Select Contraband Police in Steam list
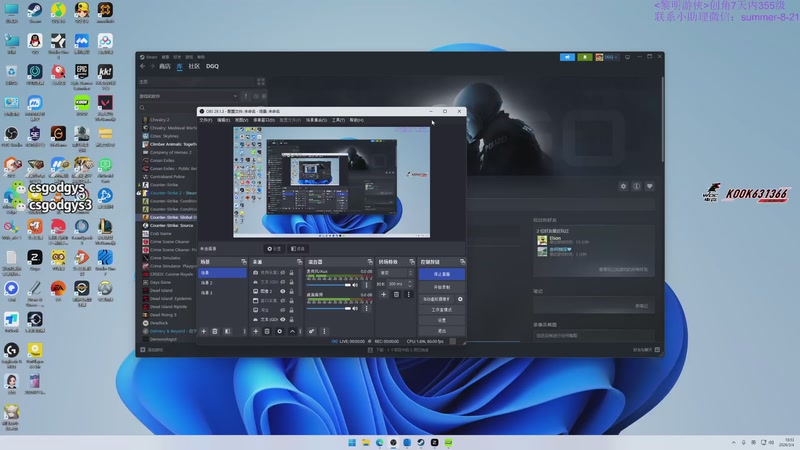This screenshot has width=800, height=450. [167, 177]
